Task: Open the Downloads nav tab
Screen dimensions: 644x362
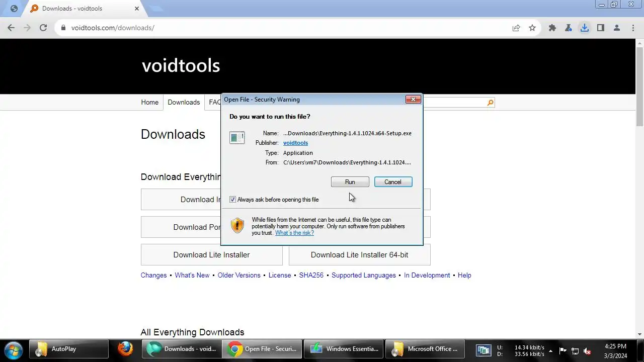Action: (x=184, y=102)
